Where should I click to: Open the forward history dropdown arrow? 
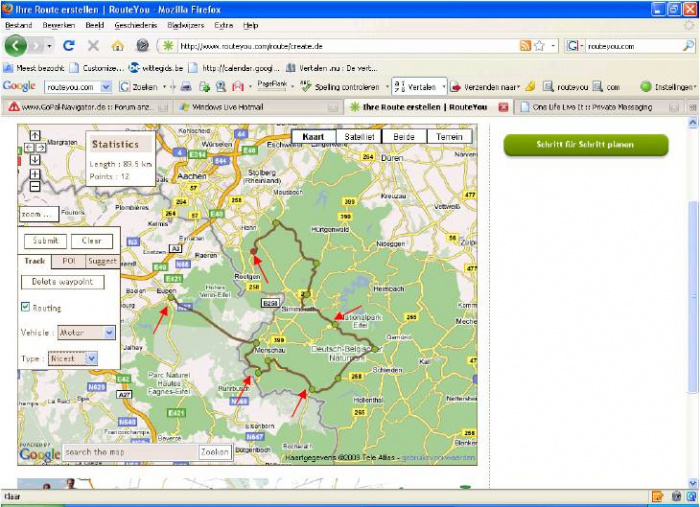click(49, 46)
